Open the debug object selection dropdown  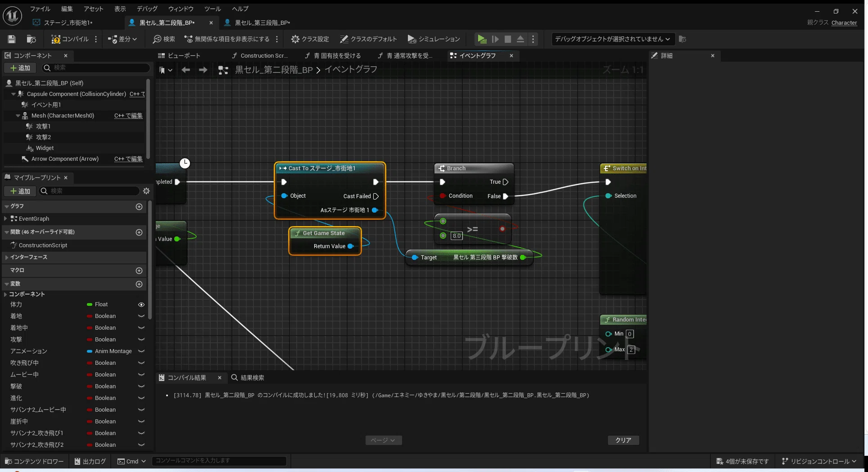pos(613,39)
